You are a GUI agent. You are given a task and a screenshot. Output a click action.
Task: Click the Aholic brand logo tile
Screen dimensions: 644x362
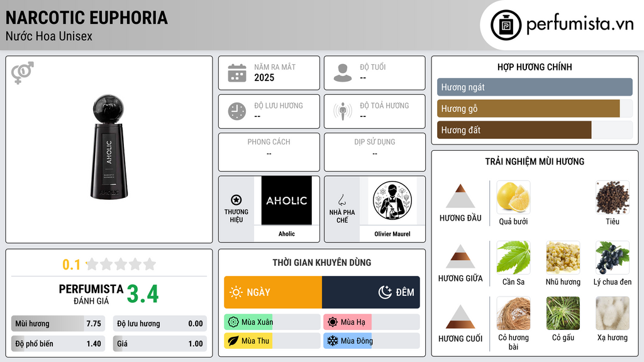pos(287,200)
